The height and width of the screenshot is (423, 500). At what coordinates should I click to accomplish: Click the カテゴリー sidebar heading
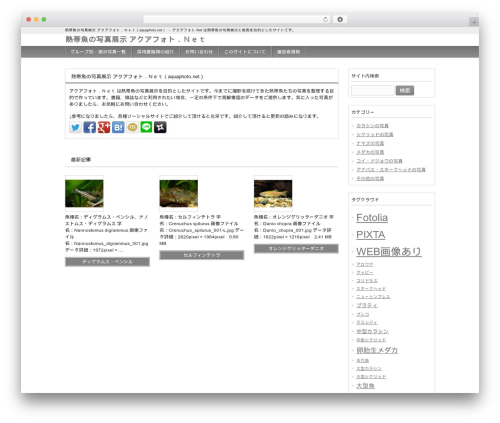click(x=363, y=112)
